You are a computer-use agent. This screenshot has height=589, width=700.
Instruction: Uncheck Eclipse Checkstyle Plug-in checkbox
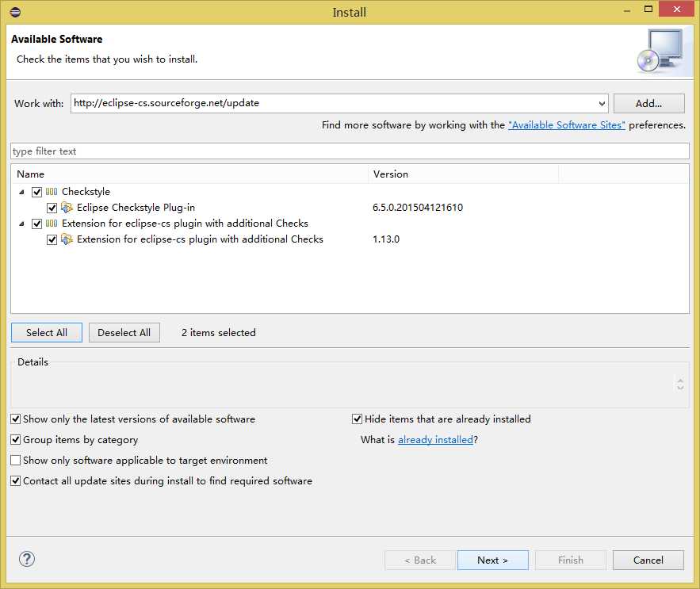(52, 208)
